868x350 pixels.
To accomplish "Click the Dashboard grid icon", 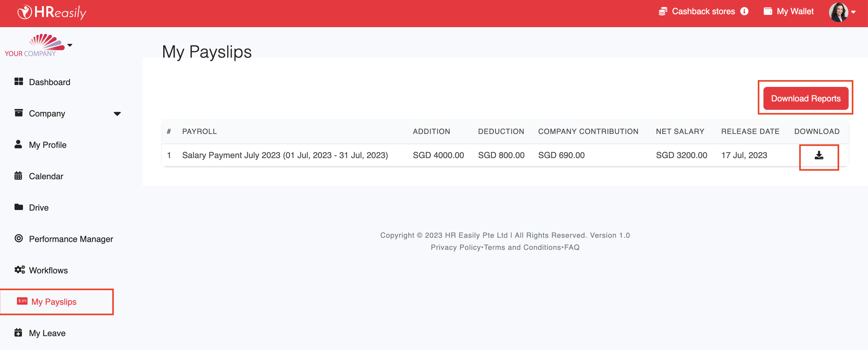I will pyautogui.click(x=18, y=81).
